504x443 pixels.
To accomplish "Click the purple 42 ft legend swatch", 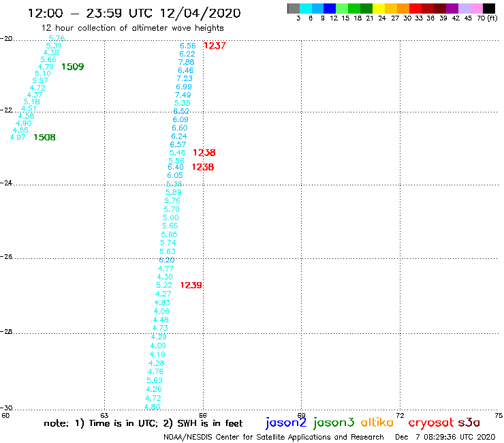I will click(x=452, y=8).
